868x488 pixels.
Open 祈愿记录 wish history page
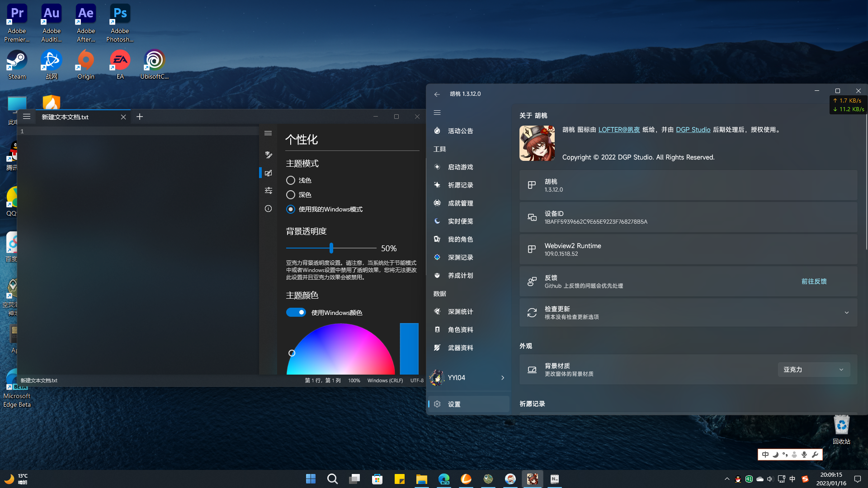click(x=460, y=185)
